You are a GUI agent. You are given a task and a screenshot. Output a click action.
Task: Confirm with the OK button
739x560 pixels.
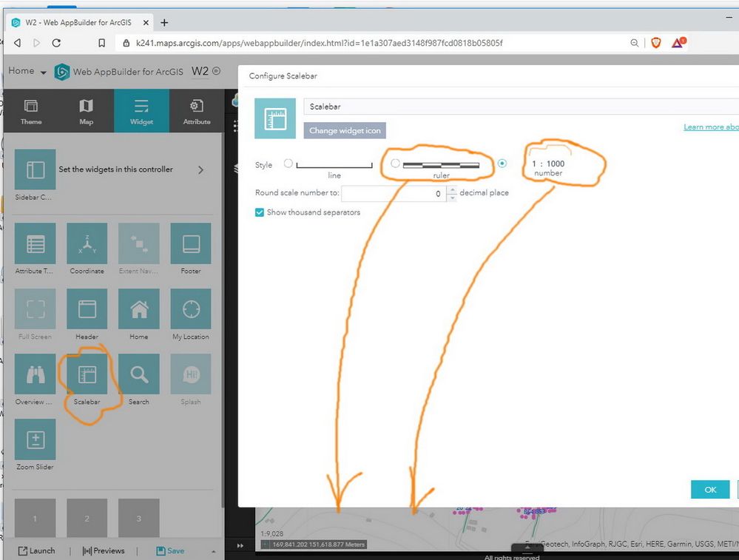(x=710, y=490)
